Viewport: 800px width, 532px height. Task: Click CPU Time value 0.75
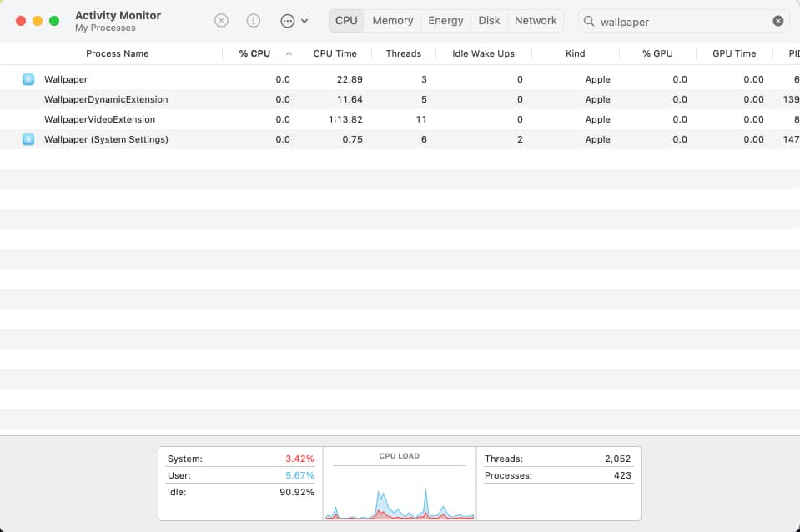click(352, 139)
